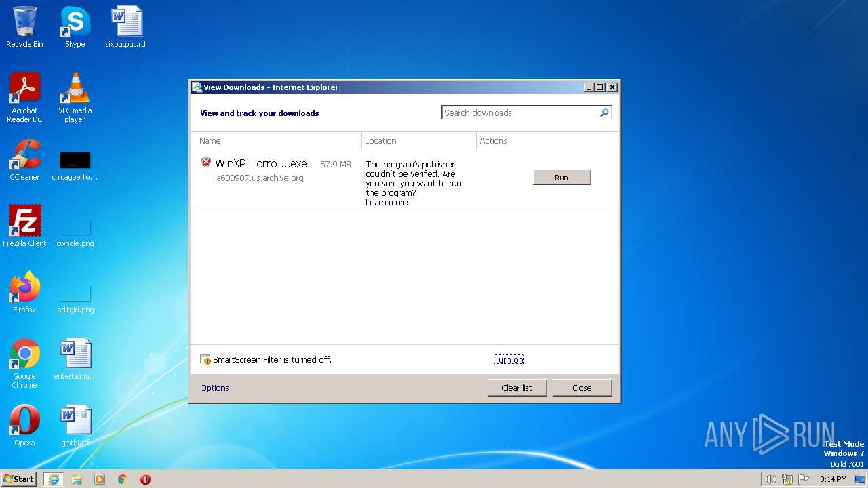Select the entertainm... document icon
Viewport: 868px width, 488px height.
[x=75, y=359]
